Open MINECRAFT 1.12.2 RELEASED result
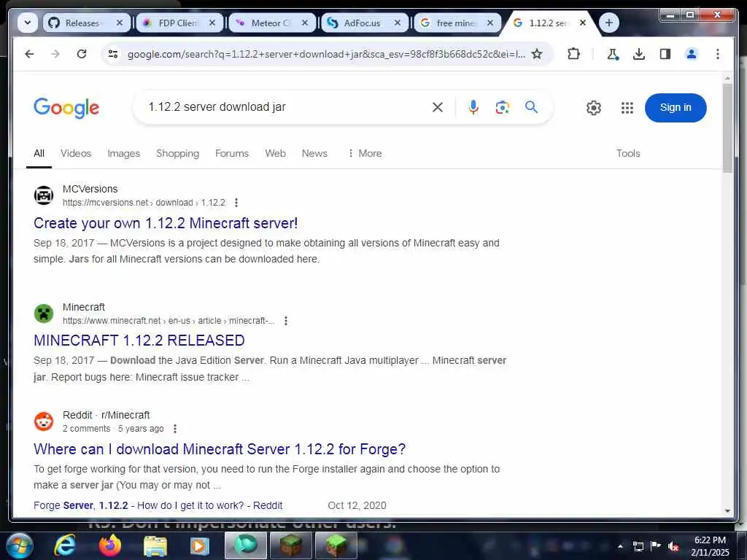 click(139, 341)
